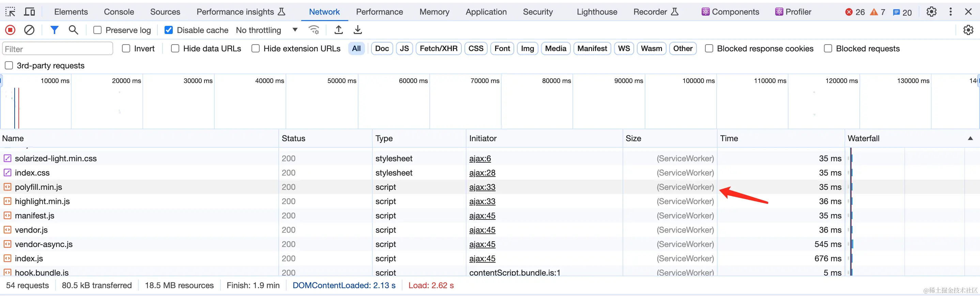Select the All type filter
980x296 pixels.
click(356, 49)
